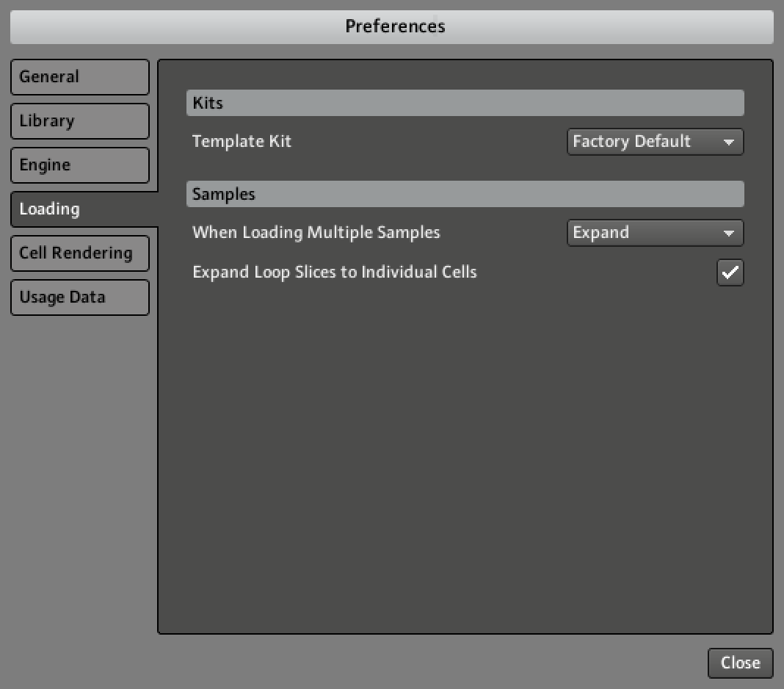The width and height of the screenshot is (784, 689).
Task: Click the Kits section header
Action: tap(465, 104)
